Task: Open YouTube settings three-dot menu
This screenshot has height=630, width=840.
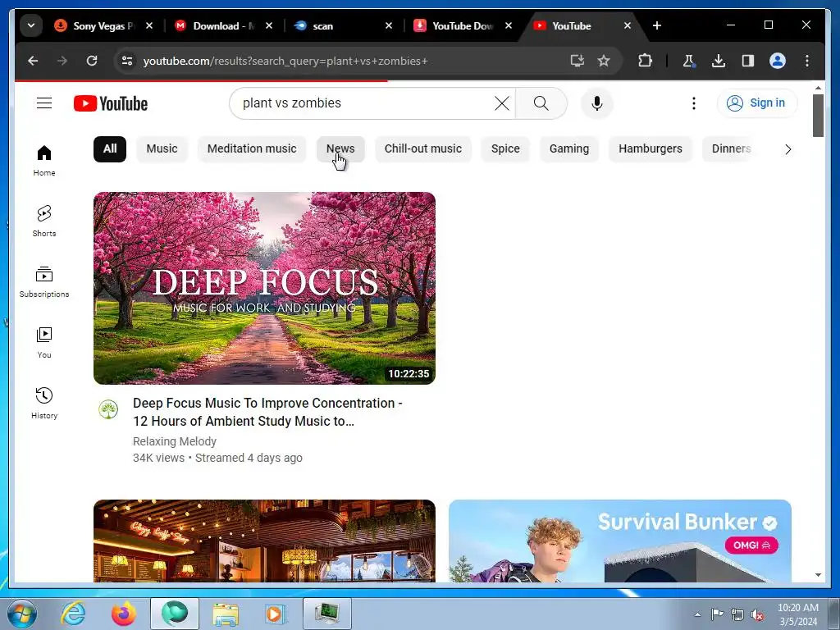Action: [694, 103]
